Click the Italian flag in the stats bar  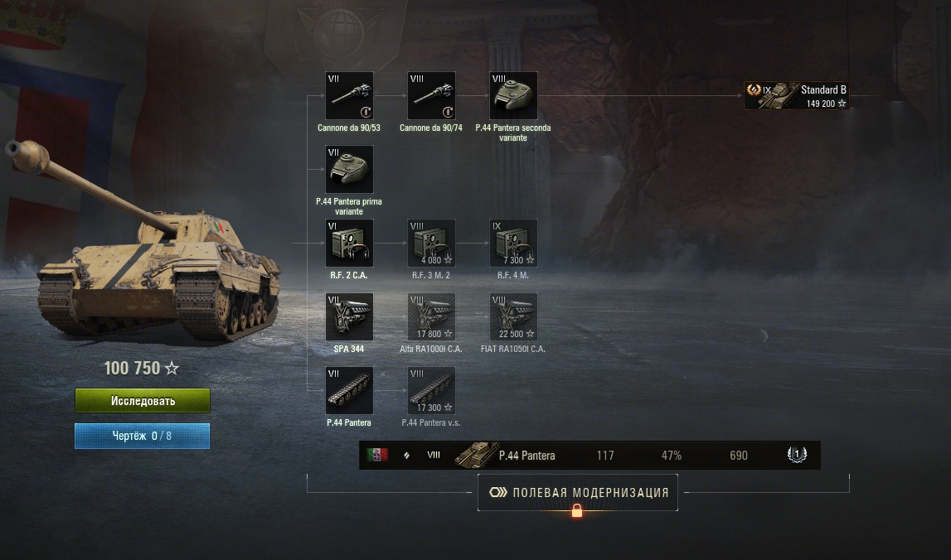[377, 455]
